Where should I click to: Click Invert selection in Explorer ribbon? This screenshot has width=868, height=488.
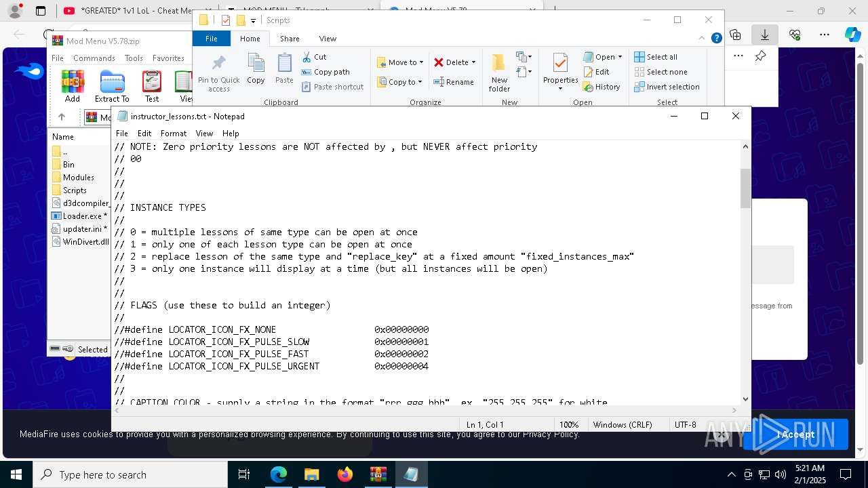coord(667,87)
